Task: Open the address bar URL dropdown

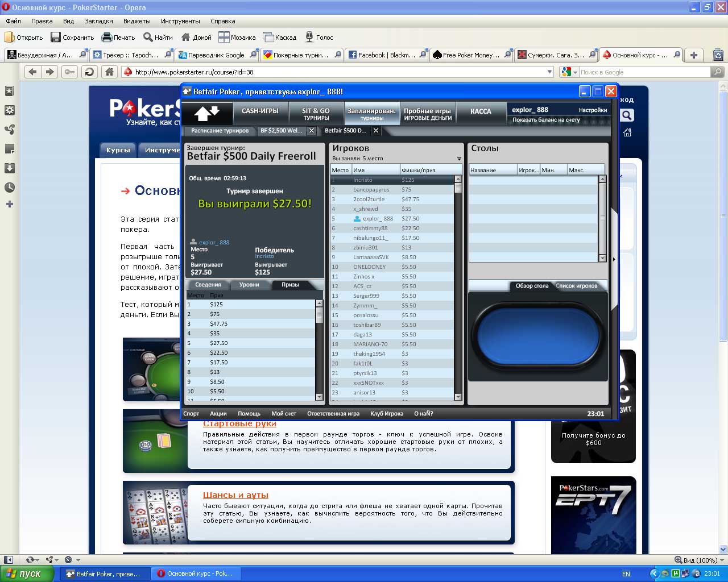Action: pos(549,72)
